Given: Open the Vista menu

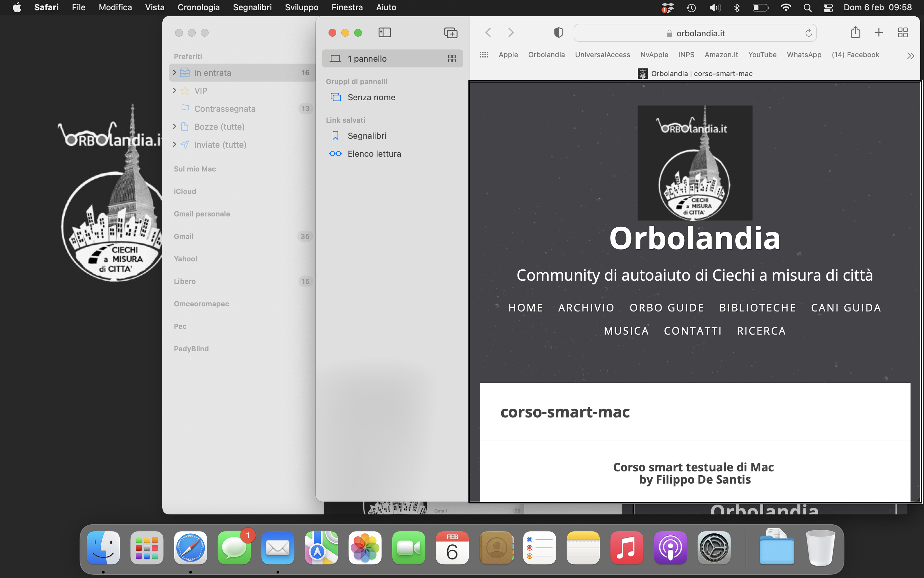Looking at the screenshot, I should pyautogui.click(x=155, y=7).
